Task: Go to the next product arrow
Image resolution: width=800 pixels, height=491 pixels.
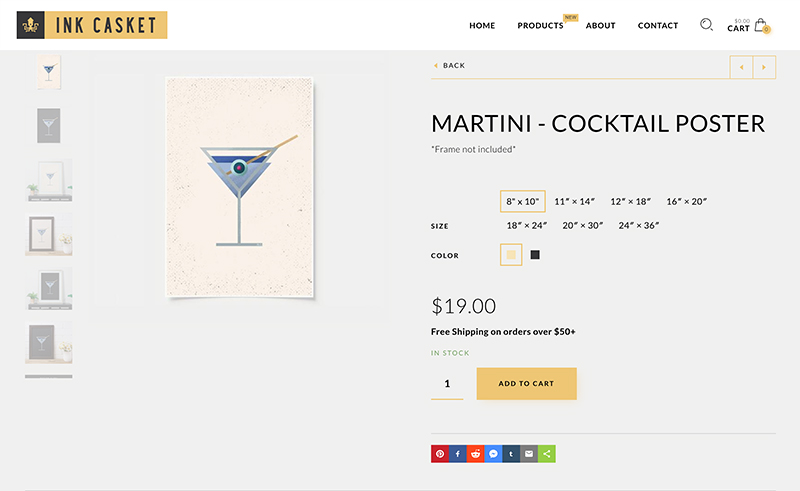Action: click(765, 67)
